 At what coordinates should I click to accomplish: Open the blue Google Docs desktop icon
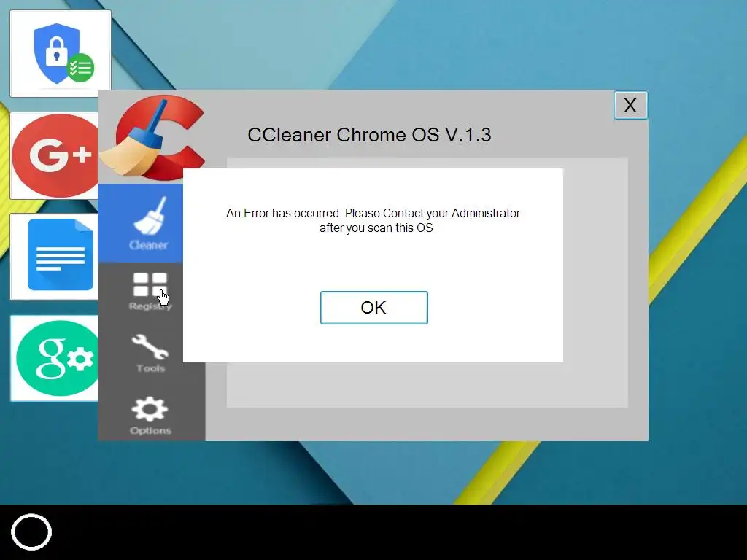(x=54, y=256)
